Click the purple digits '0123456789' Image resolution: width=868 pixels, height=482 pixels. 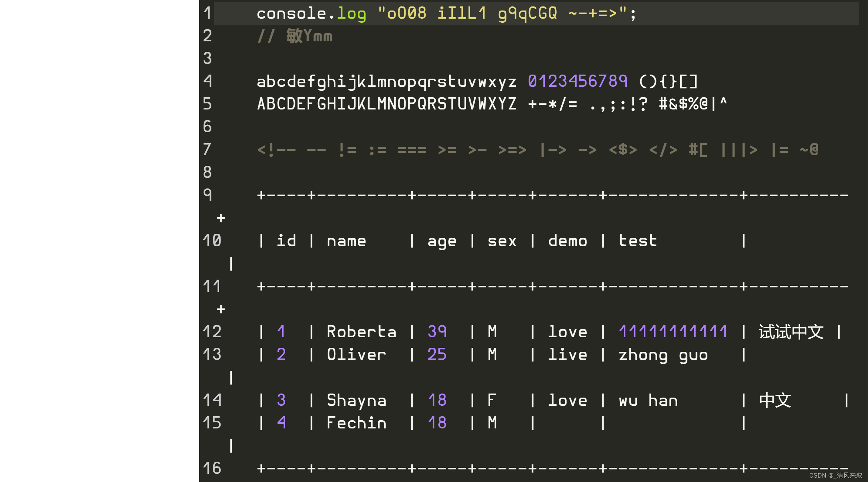pos(578,81)
